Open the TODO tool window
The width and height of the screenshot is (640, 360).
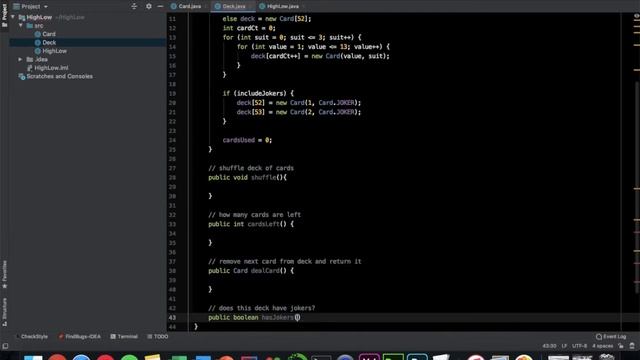tap(158, 337)
